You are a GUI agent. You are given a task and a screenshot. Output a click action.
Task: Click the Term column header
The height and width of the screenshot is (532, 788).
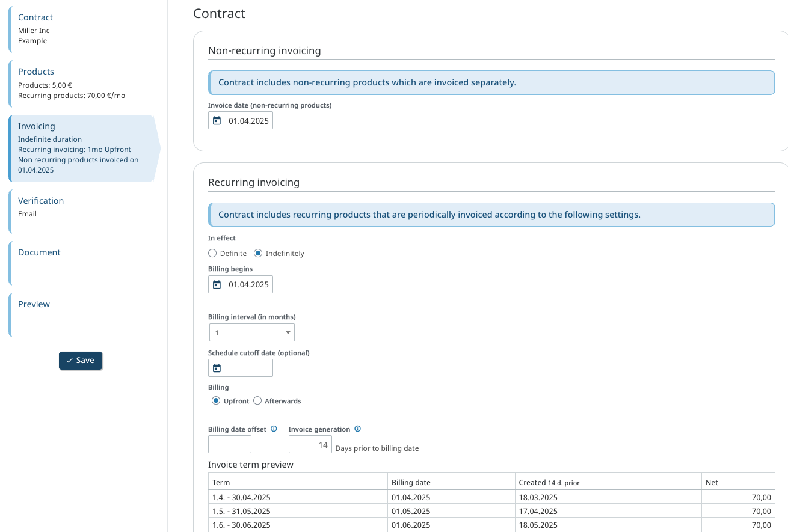(x=298, y=482)
